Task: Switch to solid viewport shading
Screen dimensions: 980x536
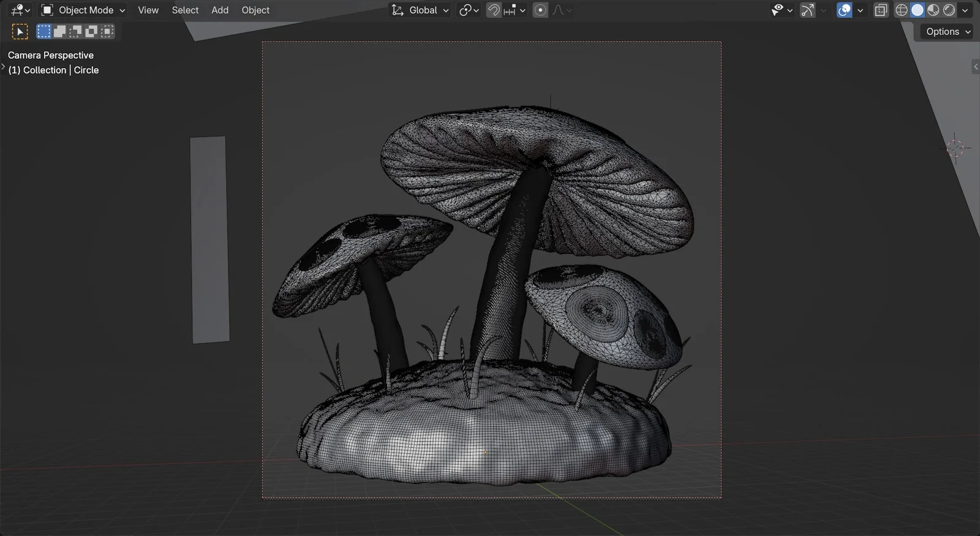Action: pos(918,10)
